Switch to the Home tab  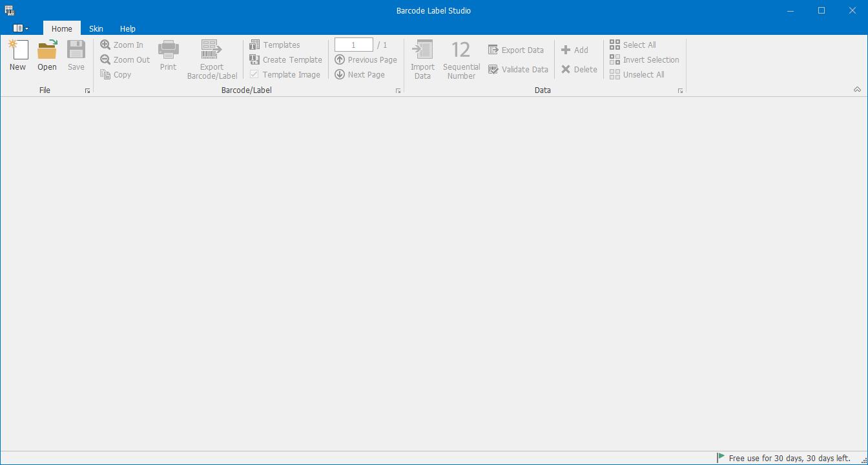(62, 28)
